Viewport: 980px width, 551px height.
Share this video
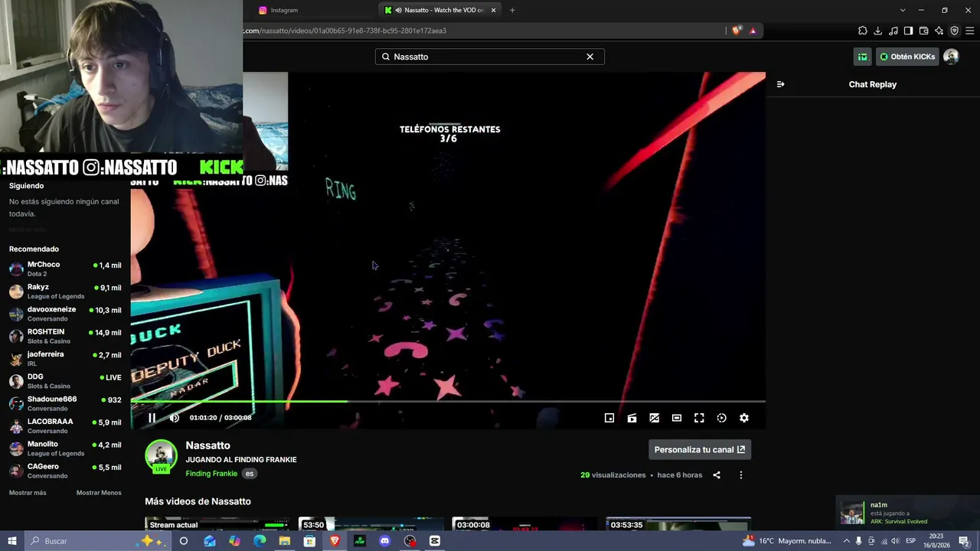click(x=717, y=475)
